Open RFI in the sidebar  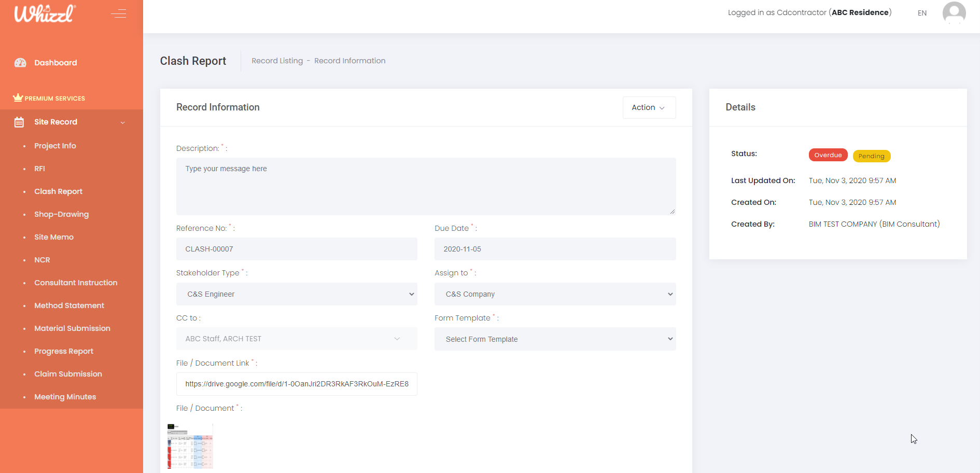click(x=39, y=169)
